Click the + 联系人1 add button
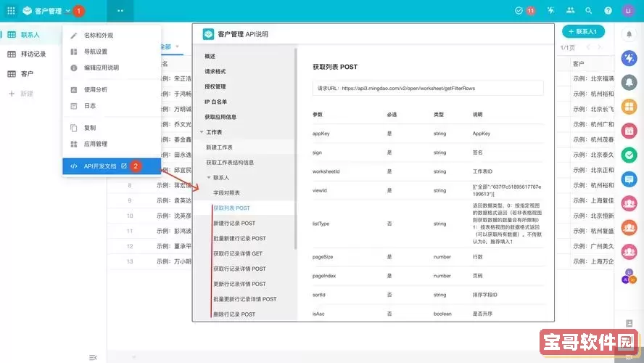The width and height of the screenshot is (644, 363). [x=583, y=32]
